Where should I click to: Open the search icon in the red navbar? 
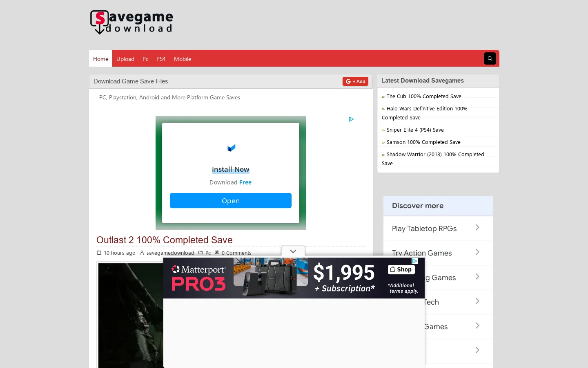coord(490,58)
